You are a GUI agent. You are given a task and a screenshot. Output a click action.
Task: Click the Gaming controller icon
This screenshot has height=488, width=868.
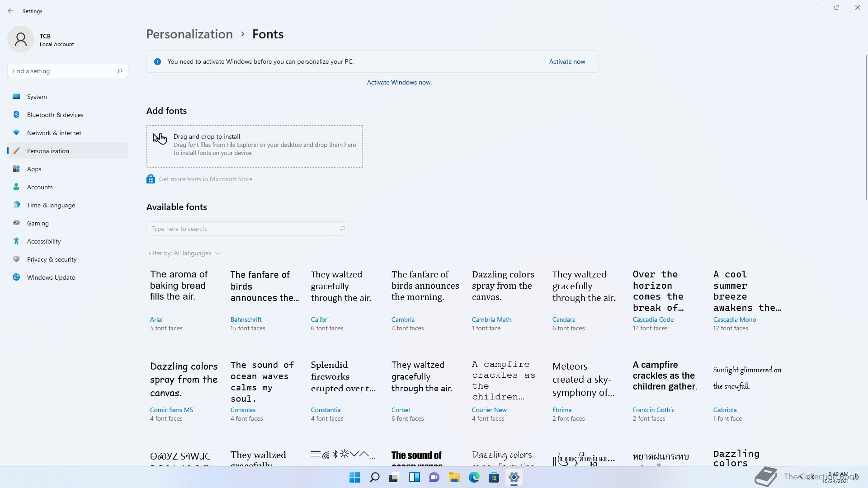pyautogui.click(x=16, y=223)
